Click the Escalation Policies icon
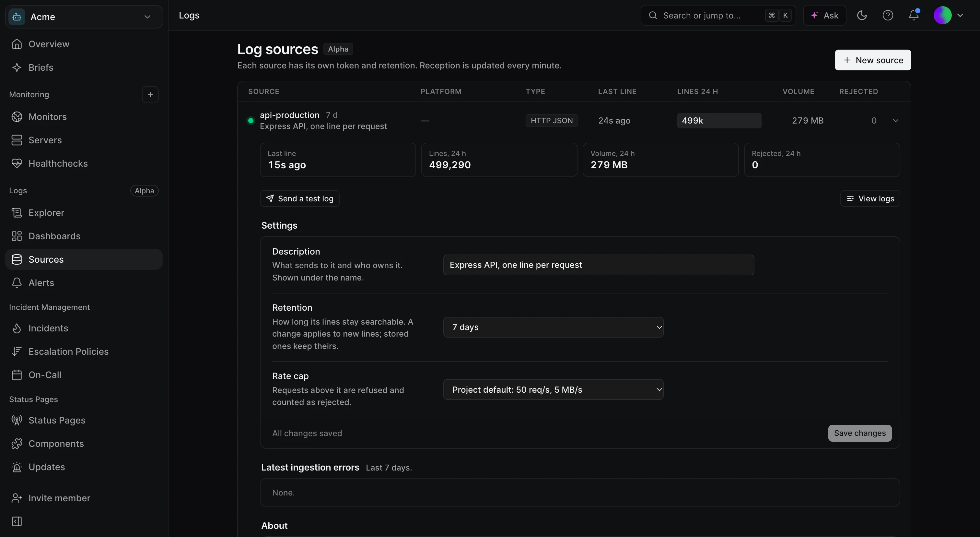 pyautogui.click(x=17, y=351)
